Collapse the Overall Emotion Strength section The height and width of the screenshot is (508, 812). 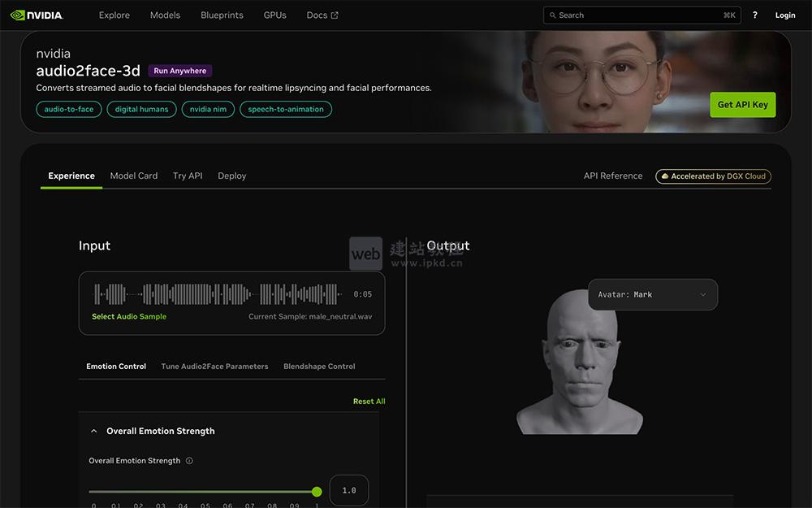(x=93, y=430)
